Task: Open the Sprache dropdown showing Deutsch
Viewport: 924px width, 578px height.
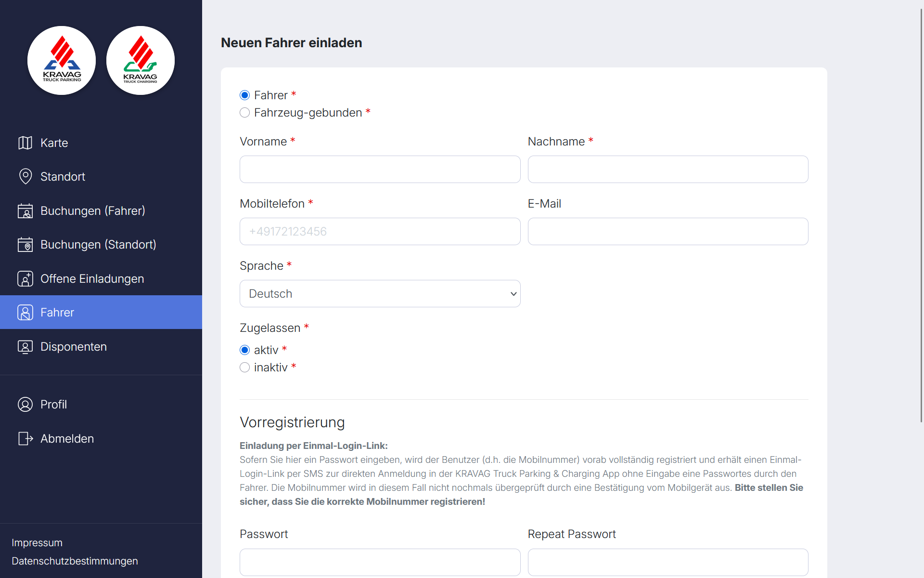Action: click(x=380, y=293)
